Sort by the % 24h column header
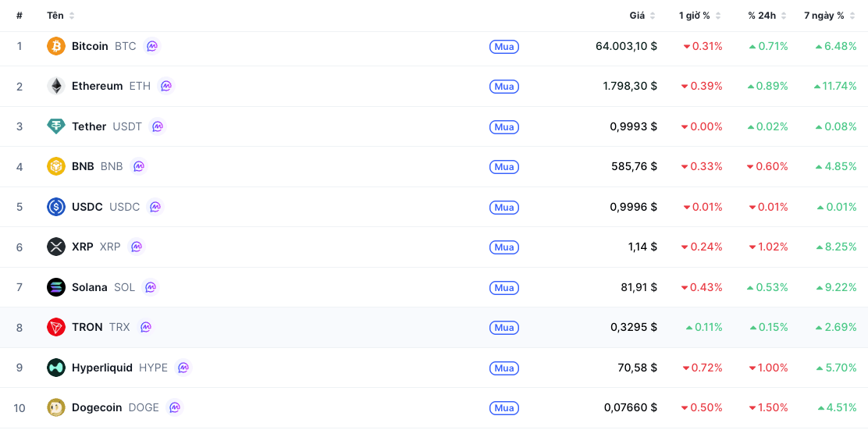This screenshot has height=430, width=868. (x=767, y=16)
